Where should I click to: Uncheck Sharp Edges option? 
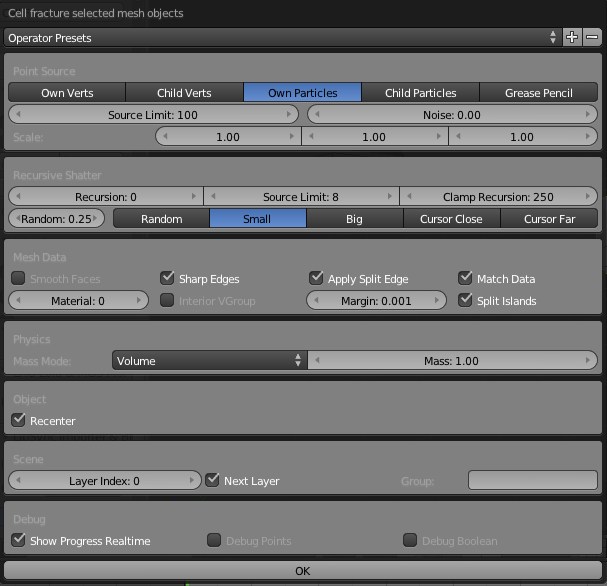(167, 279)
